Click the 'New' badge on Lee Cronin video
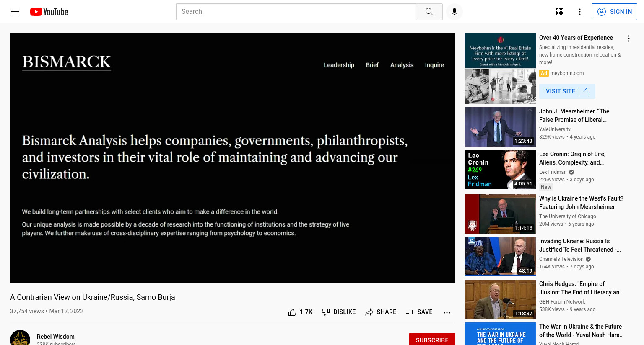Viewport: 644px width, 345px height. (546, 187)
